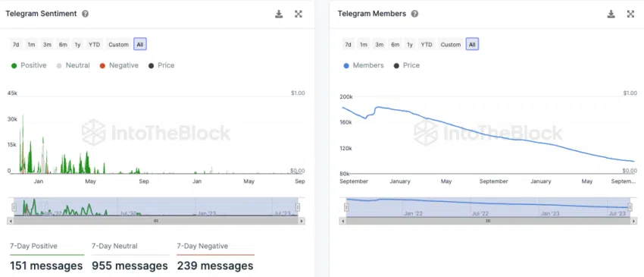Image resolution: width=644 pixels, height=277 pixels.
Task: Open help tooltip for Telegram Sentiment
Action: pyautogui.click(x=85, y=14)
